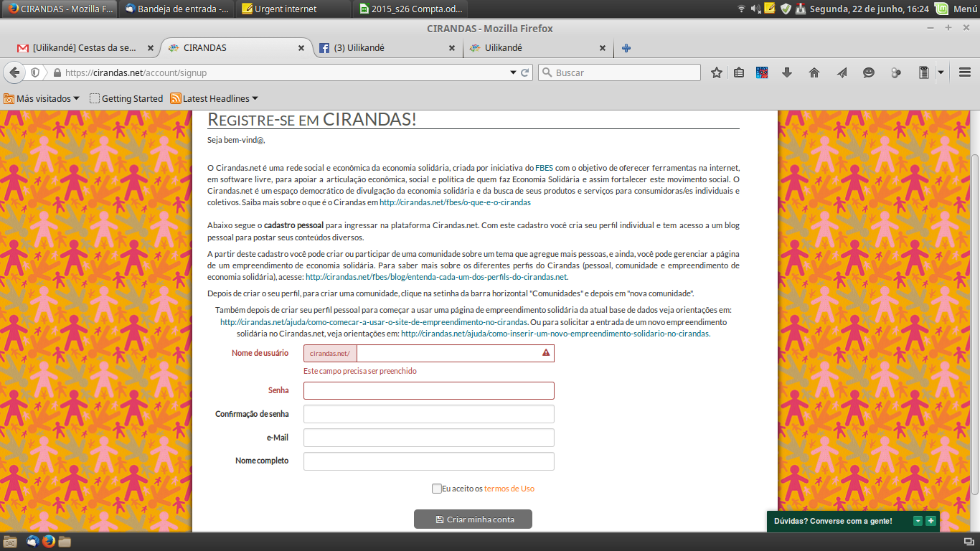
Task: Open Urgent internet taskbar window
Action: [x=294, y=9]
